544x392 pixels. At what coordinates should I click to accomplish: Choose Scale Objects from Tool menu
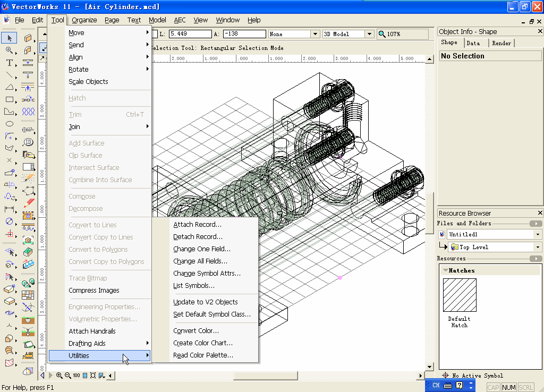pos(99,81)
